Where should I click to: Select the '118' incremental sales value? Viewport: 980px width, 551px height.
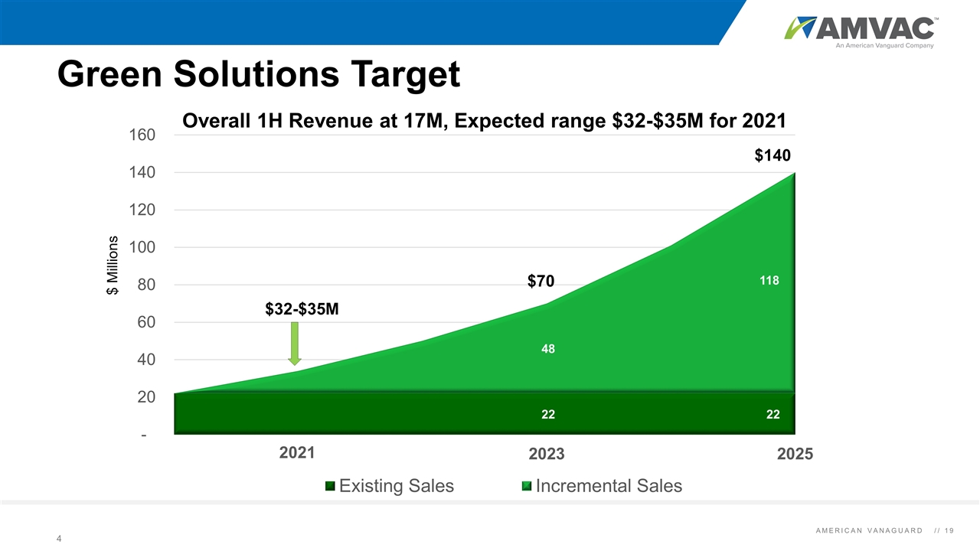click(x=769, y=281)
